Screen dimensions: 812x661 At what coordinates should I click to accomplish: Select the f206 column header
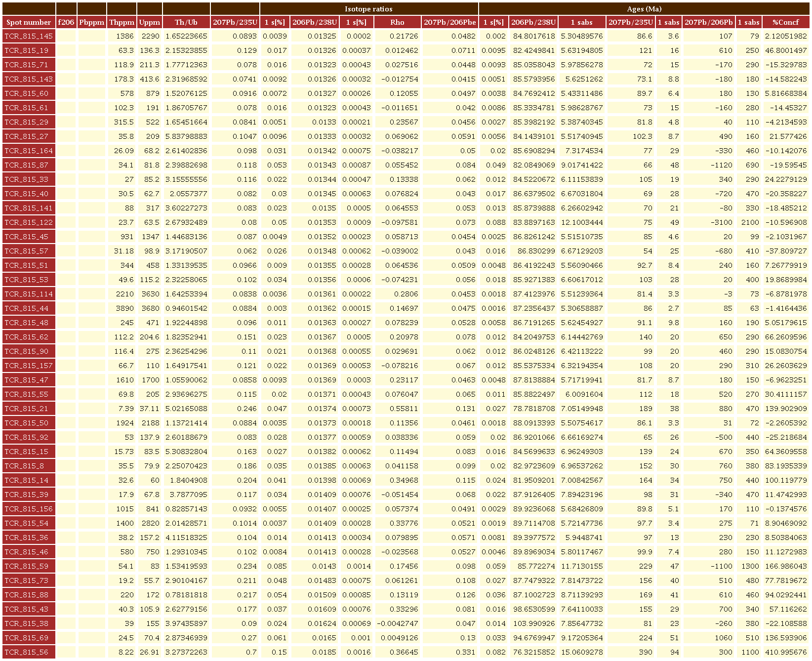click(x=66, y=22)
